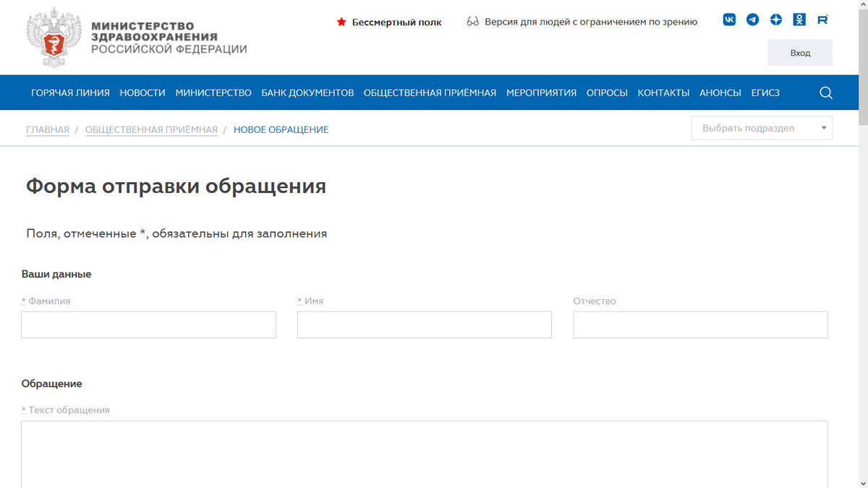
Task: Select НОВОСТИ in the navigation bar
Action: point(142,93)
